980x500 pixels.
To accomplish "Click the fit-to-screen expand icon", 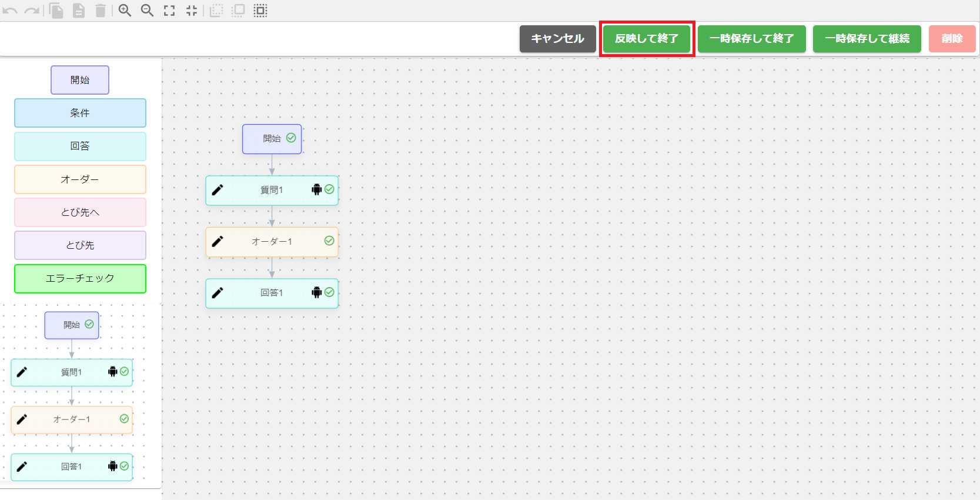I will pyautogui.click(x=169, y=11).
